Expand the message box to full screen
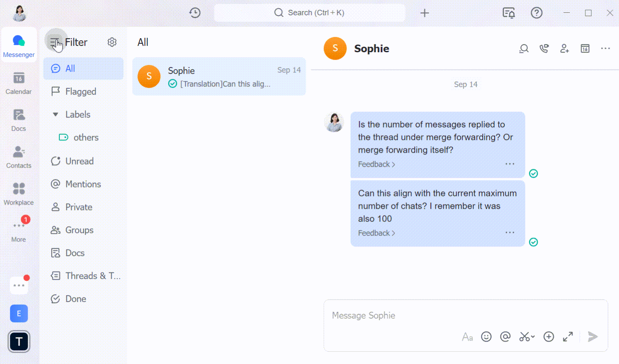 [x=568, y=336]
